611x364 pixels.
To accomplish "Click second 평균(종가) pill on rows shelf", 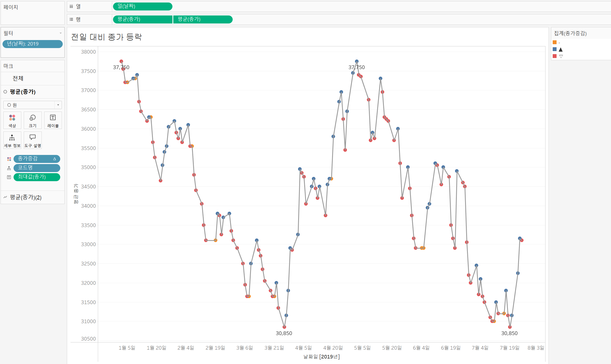I will (203, 19).
